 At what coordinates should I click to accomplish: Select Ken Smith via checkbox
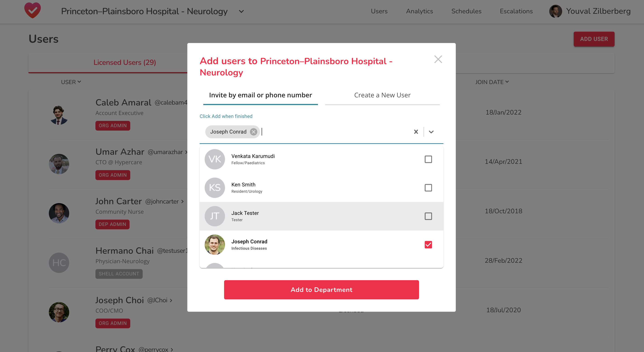428,188
